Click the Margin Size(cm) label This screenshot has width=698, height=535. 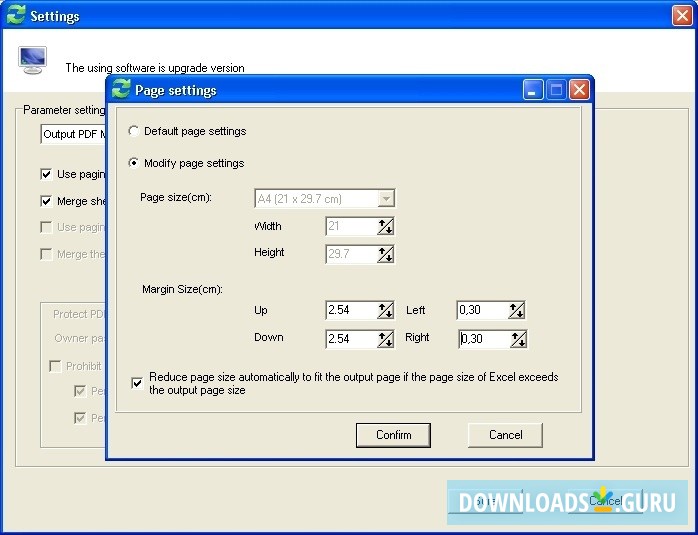(183, 289)
